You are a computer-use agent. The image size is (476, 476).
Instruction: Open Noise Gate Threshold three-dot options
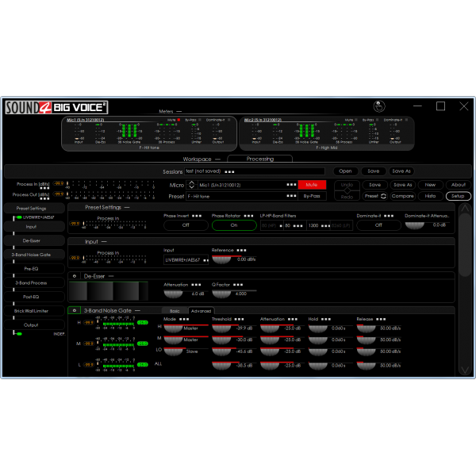point(239,319)
